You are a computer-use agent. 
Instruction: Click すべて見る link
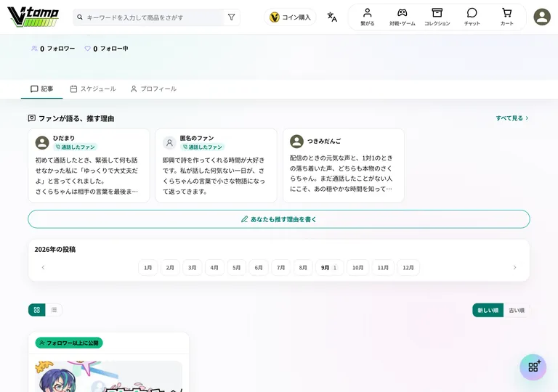coord(512,118)
